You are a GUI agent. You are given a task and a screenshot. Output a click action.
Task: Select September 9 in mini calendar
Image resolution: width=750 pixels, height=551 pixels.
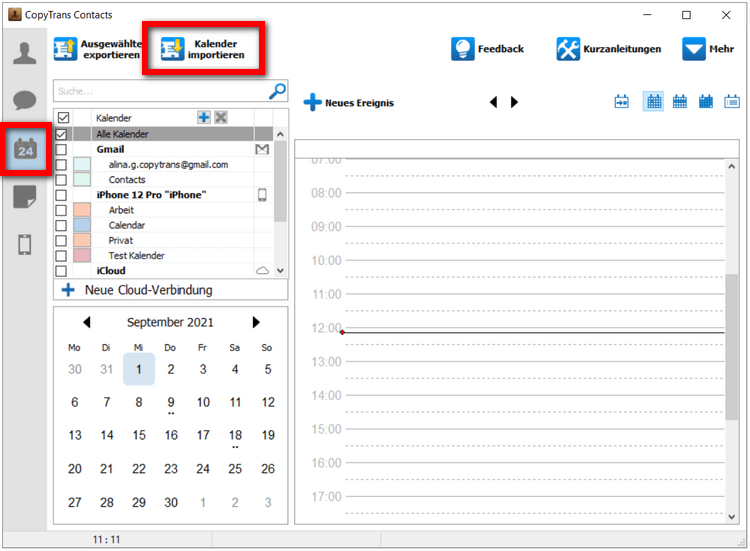point(171,403)
